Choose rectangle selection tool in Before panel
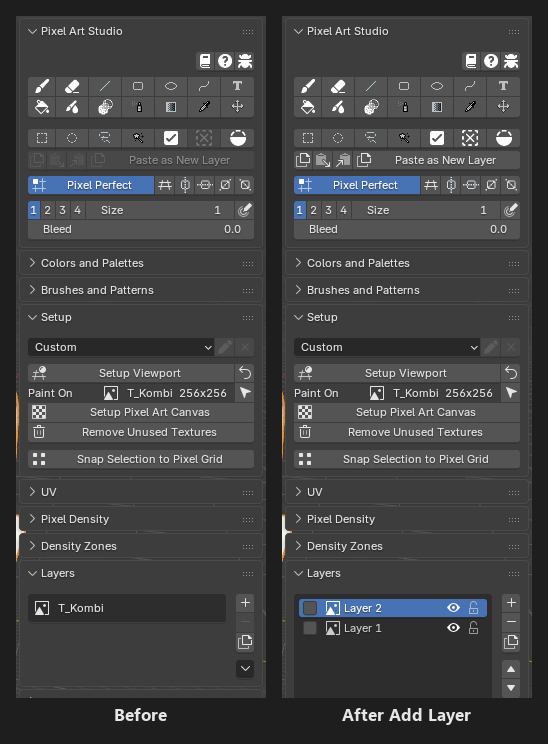The image size is (548, 744). tap(42, 138)
